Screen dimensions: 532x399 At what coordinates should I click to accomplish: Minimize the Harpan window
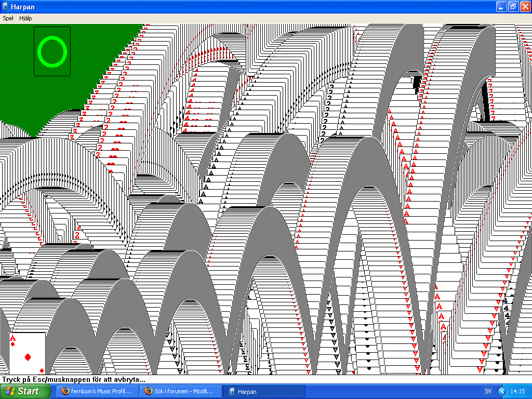pos(501,7)
